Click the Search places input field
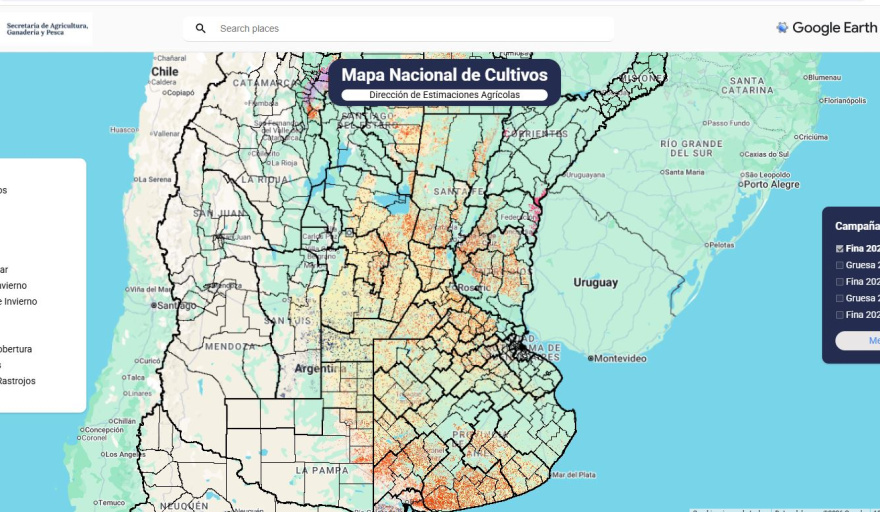The width and height of the screenshot is (880, 512). [410, 29]
